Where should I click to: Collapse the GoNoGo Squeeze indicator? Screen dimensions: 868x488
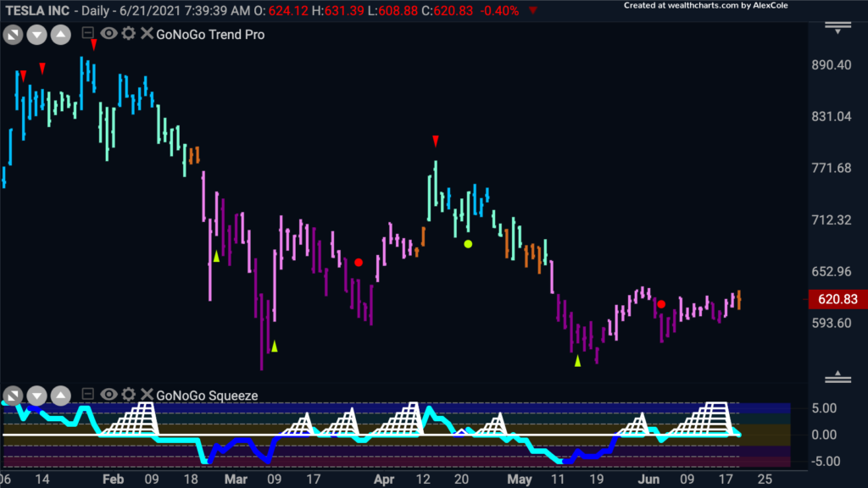(x=87, y=394)
